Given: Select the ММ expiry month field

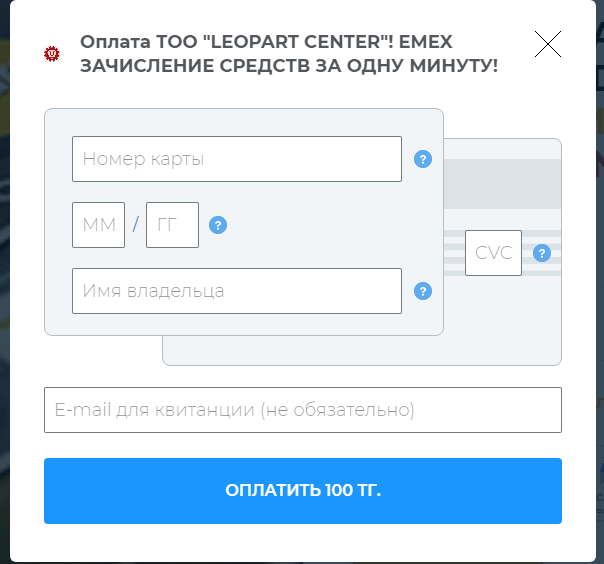Looking at the screenshot, I should pos(98,225).
